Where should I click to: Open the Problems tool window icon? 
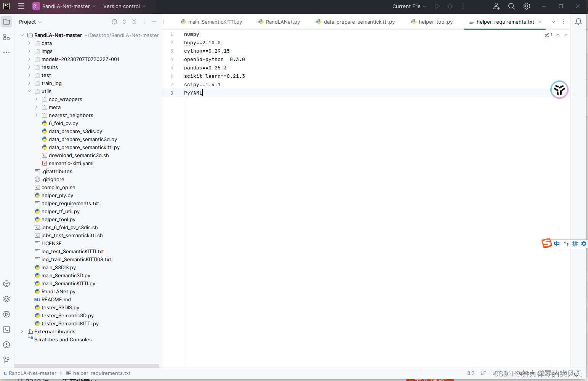[x=6, y=344]
